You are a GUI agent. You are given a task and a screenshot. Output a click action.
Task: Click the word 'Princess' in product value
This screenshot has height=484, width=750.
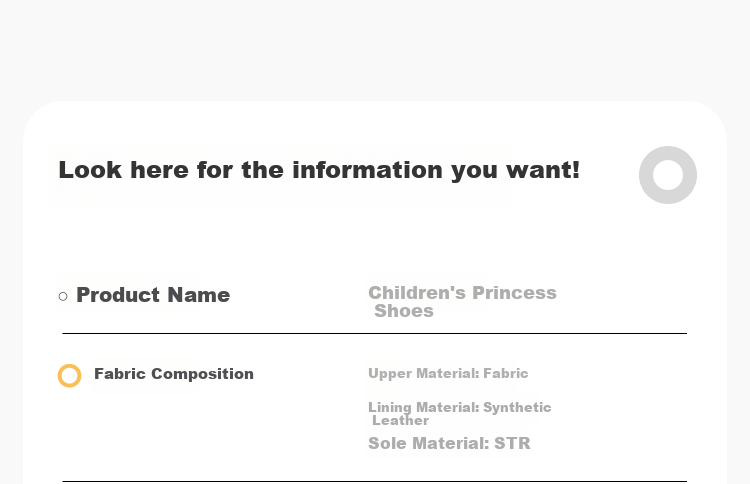coord(514,293)
